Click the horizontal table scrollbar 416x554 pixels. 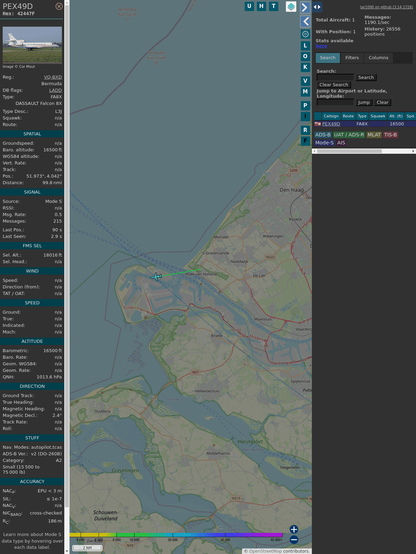click(349, 151)
